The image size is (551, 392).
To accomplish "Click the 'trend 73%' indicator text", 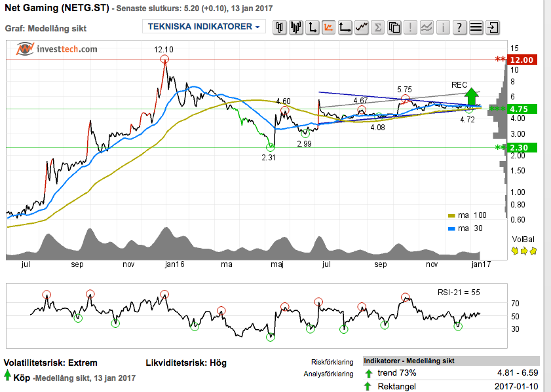I will [397, 373].
